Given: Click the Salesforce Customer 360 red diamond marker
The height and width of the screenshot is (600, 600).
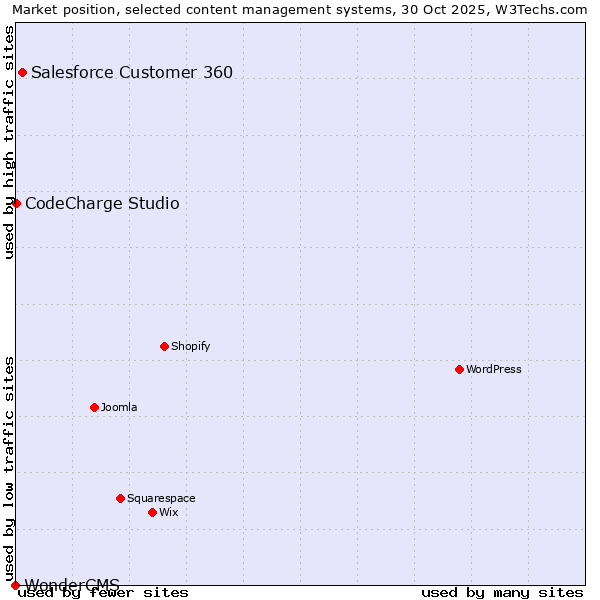Looking at the screenshot, I should pos(22,72).
